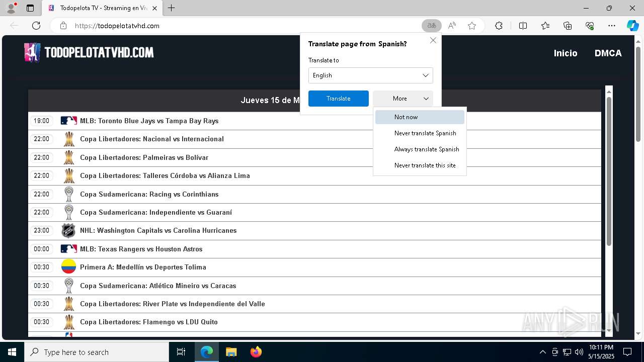Select Not now option
Viewport: 644px width, 362px height.
pos(420,117)
